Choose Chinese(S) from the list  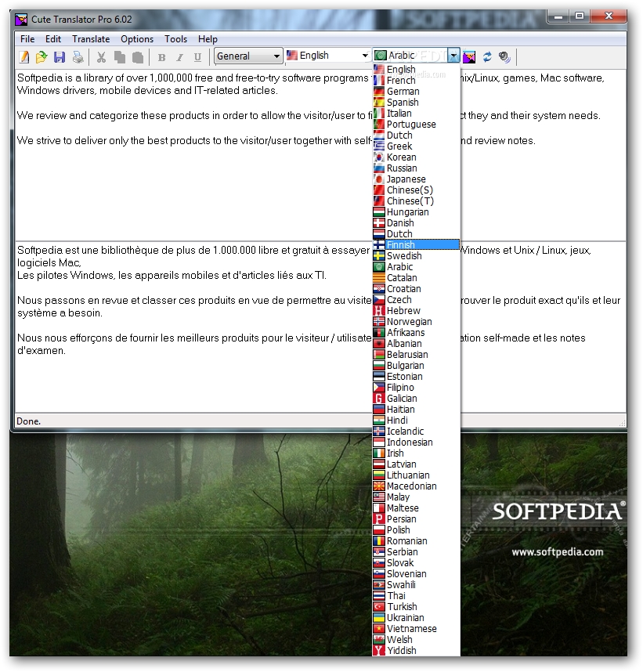click(x=416, y=190)
